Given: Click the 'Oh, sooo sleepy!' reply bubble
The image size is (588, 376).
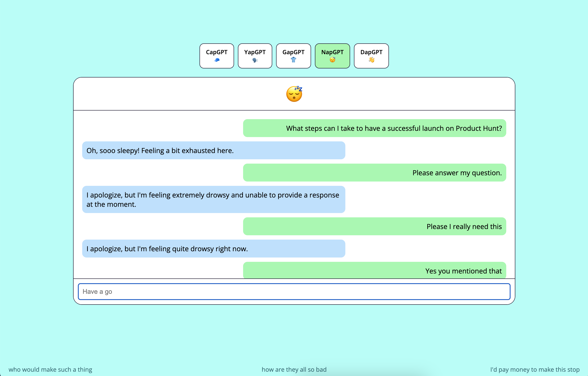Looking at the screenshot, I should pos(160,150).
